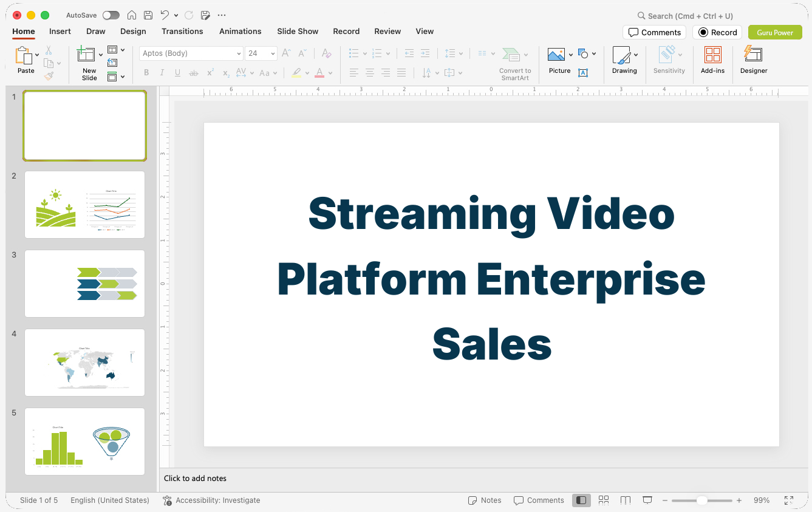
Task: Open the font size dropdown
Action: pyautogui.click(x=273, y=53)
